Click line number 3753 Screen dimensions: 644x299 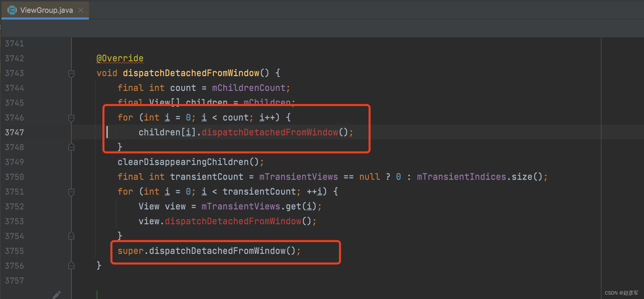pyautogui.click(x=14, y=222)
